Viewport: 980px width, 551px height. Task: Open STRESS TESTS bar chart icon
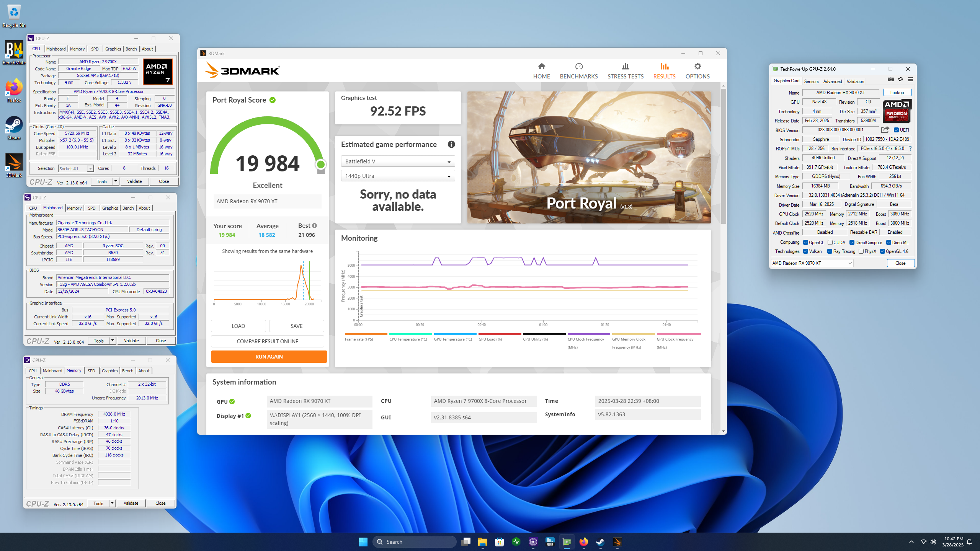click(626, 66)
